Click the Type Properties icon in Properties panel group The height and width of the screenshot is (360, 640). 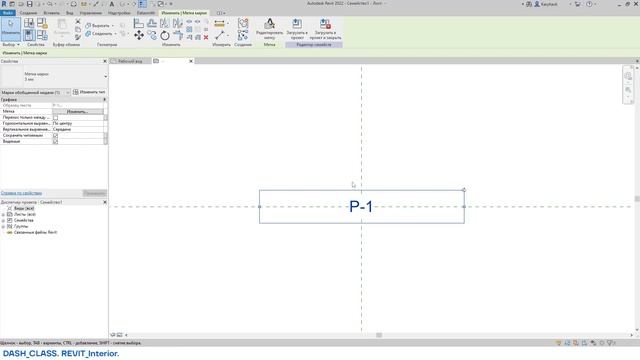pos(29,23)
